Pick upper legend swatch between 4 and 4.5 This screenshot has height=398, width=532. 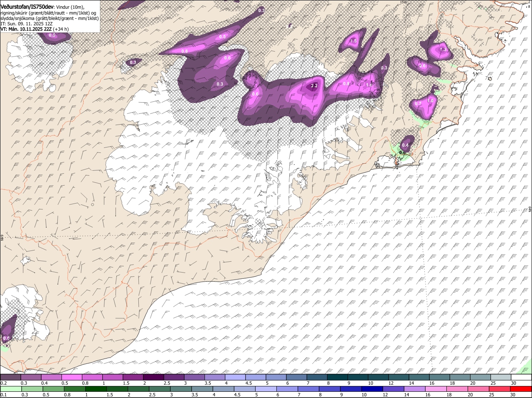(235, 377)
